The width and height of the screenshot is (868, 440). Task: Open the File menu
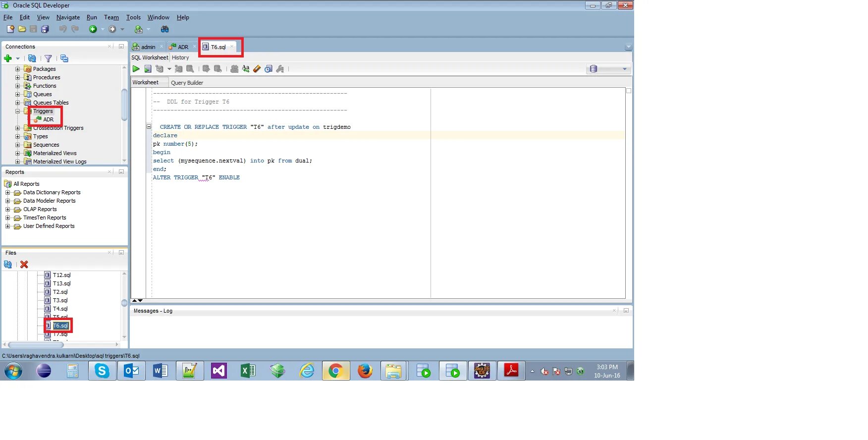point(8,17)
